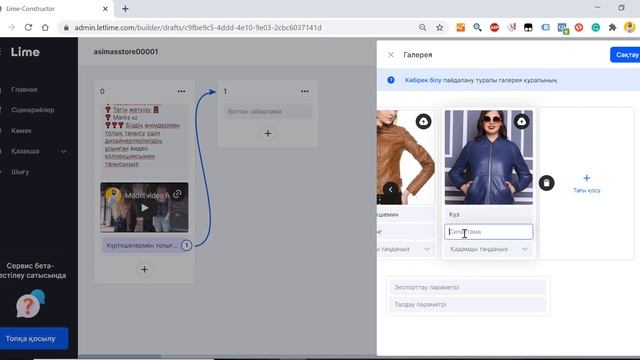640x360 pixels.
Task: Click the orange extension icon in toolbar
Action: 460,27
